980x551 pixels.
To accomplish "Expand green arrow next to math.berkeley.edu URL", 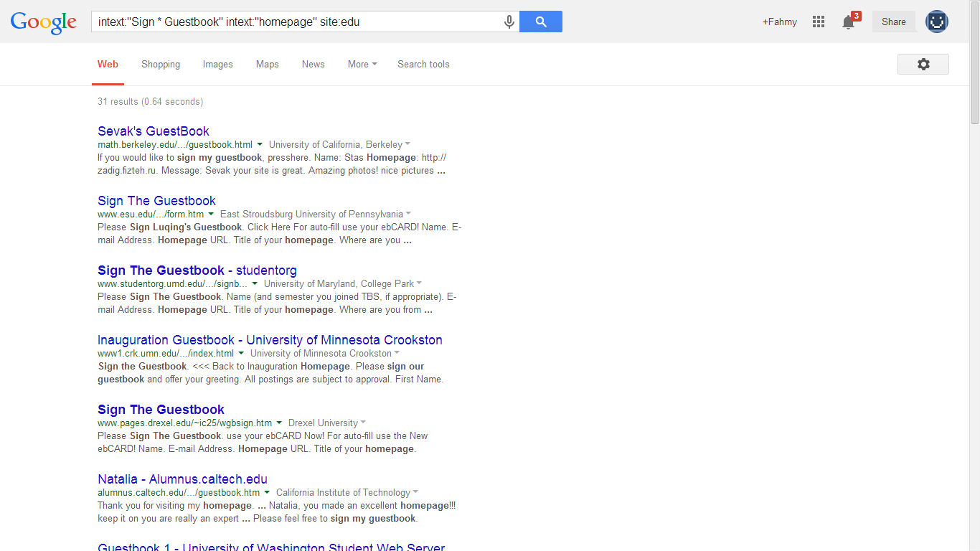I will (260, 144).
